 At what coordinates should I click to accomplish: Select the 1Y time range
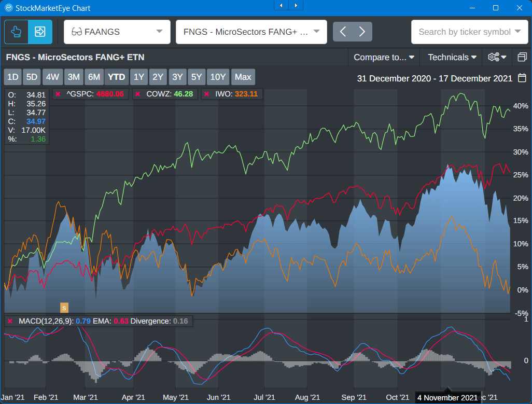coord(139,77)
